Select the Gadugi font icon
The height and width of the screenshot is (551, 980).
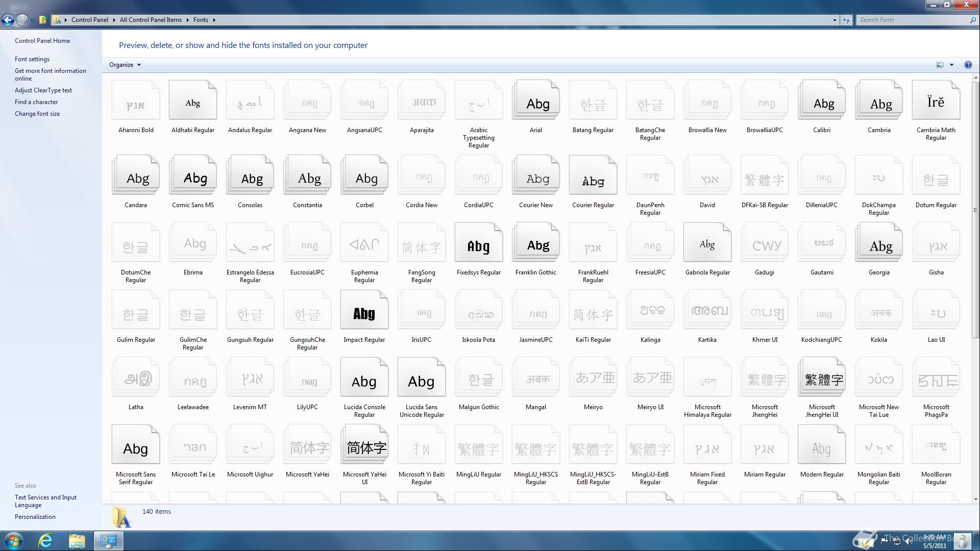pos(765,243)
